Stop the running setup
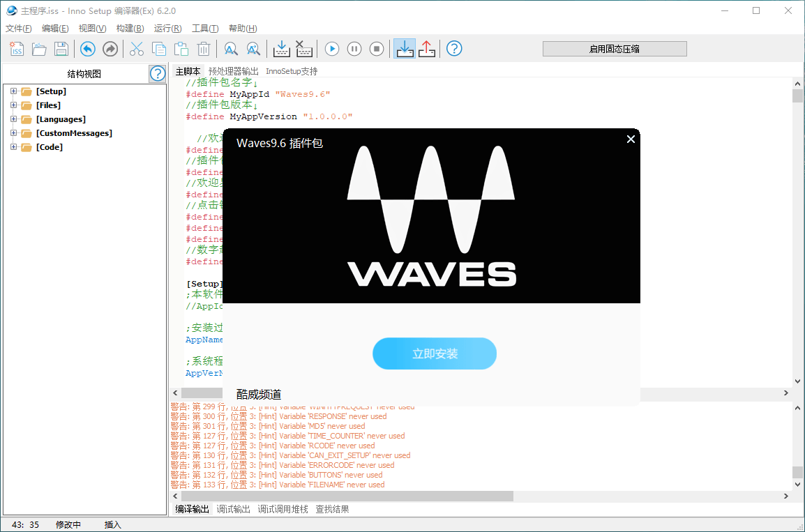The height and width of the screenshot is (532, 805). [376, 49]
